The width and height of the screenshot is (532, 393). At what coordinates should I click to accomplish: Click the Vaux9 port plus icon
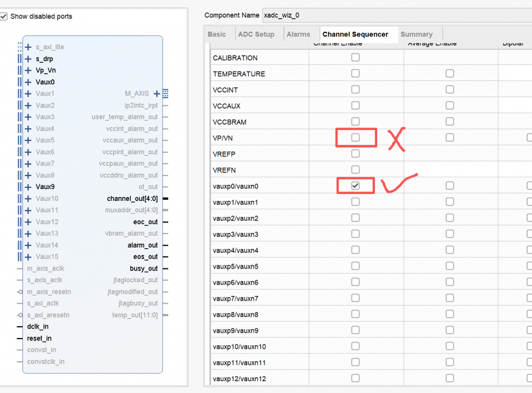pyautogui.click(x=28, y=187)
